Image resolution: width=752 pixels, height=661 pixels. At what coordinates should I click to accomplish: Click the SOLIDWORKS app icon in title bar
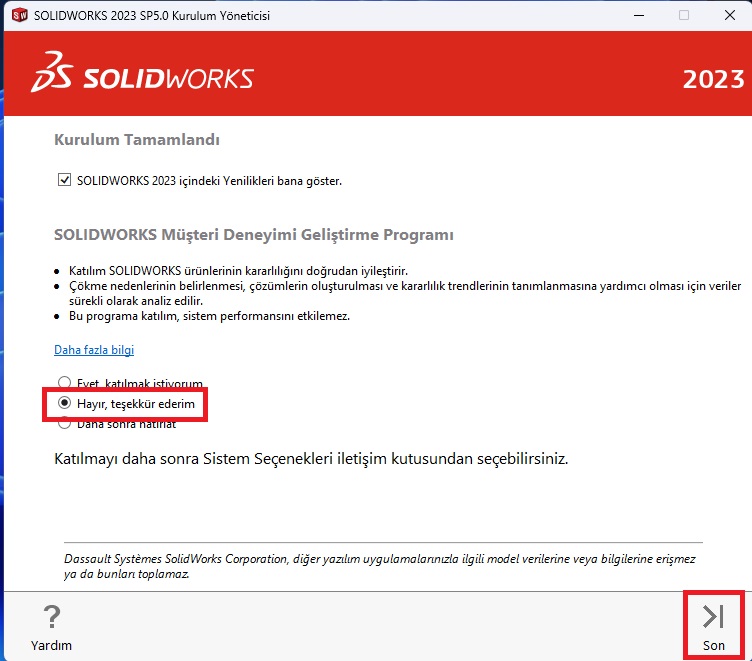point(18,15)
